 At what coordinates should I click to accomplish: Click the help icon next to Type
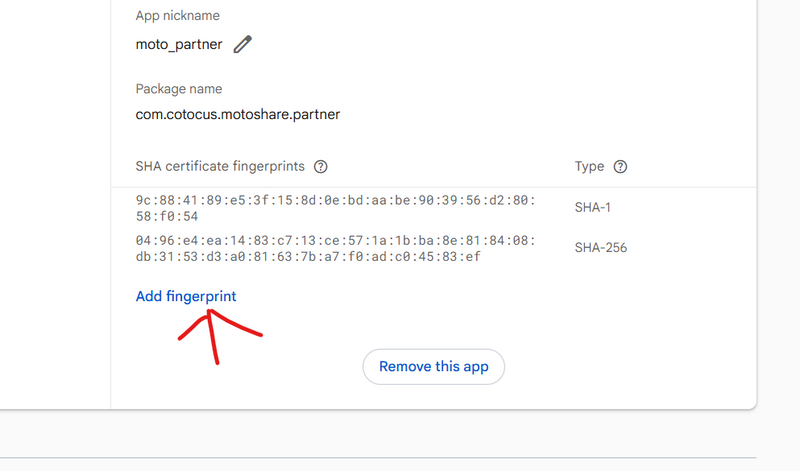pos(620,167)
